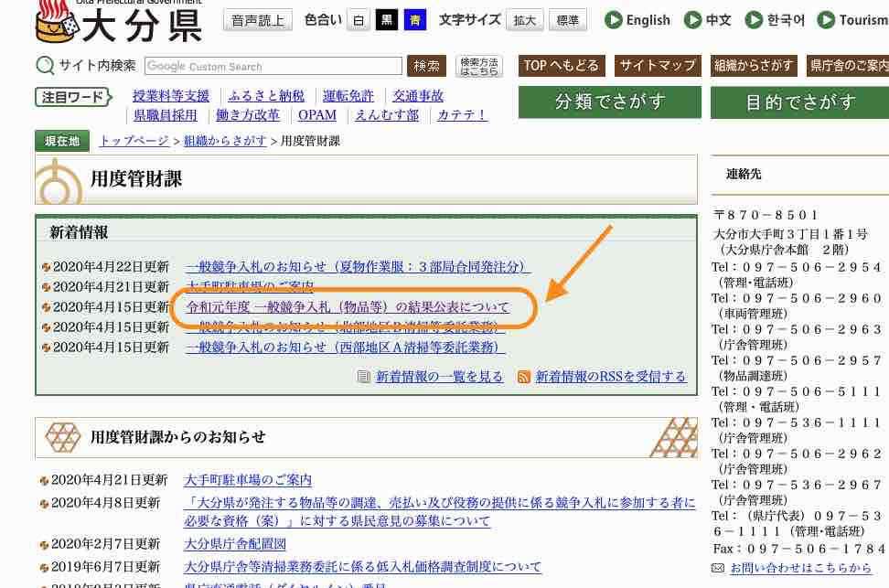Open 目的でさがす green menu
The width and height of the screenshot is (889, 588).
pos(799,102)
